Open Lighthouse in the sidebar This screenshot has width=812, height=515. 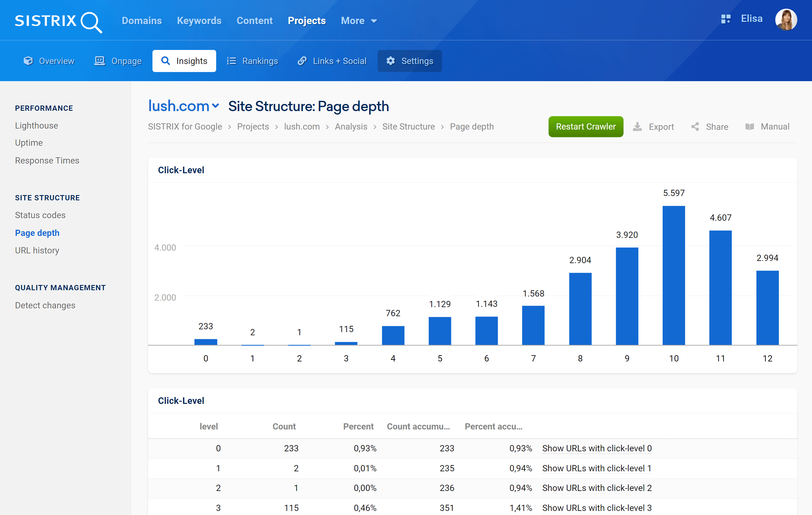point(37,126)
